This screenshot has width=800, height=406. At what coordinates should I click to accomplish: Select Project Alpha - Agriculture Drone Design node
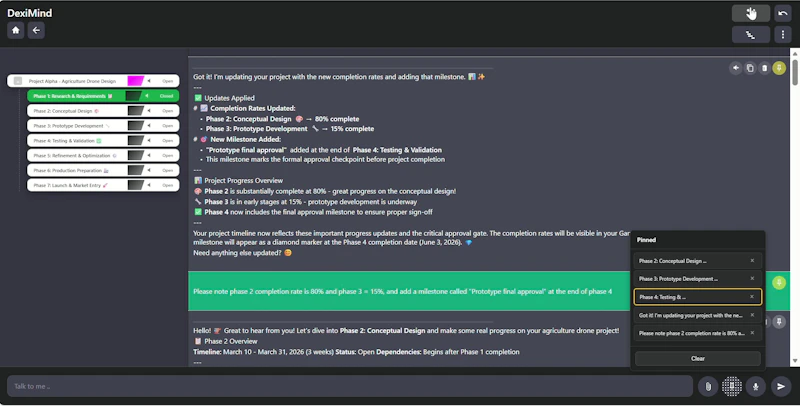(93, 81)
